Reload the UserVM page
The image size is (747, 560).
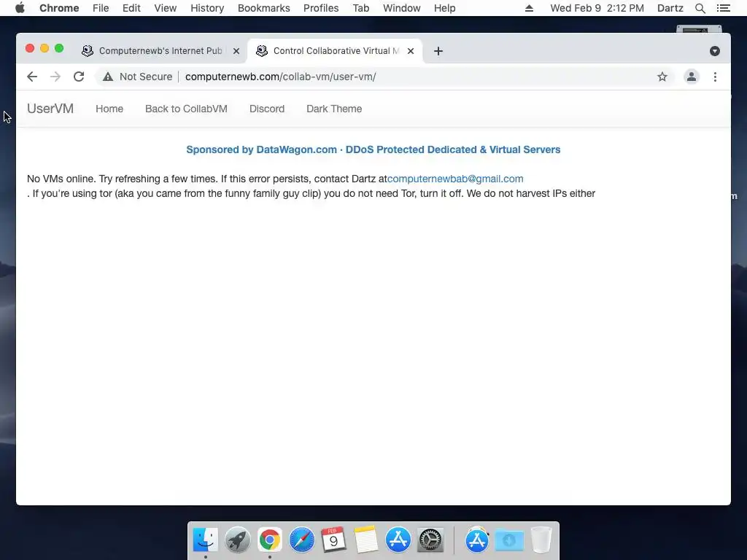79,77
